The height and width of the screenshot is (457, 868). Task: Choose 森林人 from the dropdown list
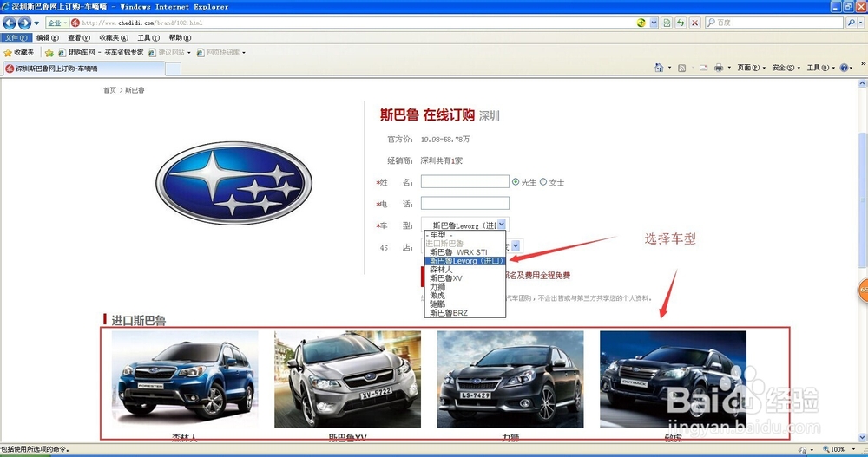465,270
